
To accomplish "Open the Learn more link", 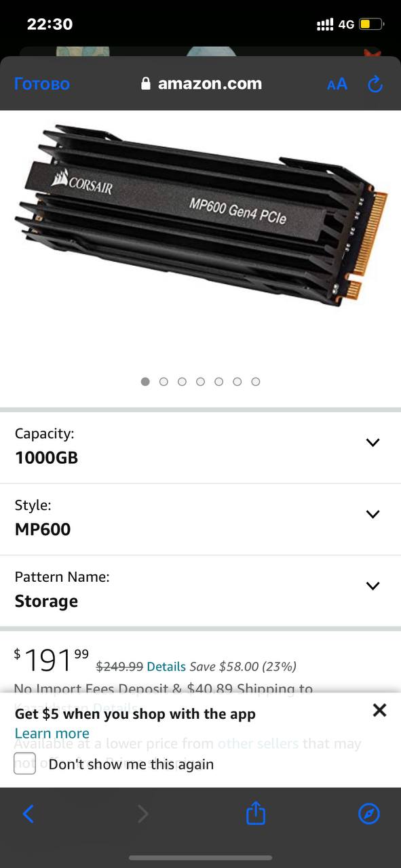I will pyautogui.click(x=52, y=734).
